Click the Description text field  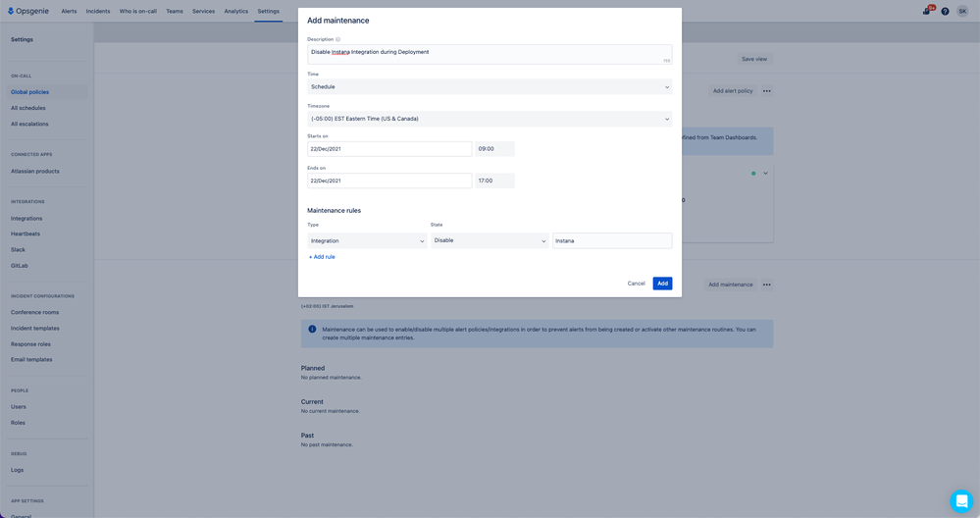(x=490, y=54)
